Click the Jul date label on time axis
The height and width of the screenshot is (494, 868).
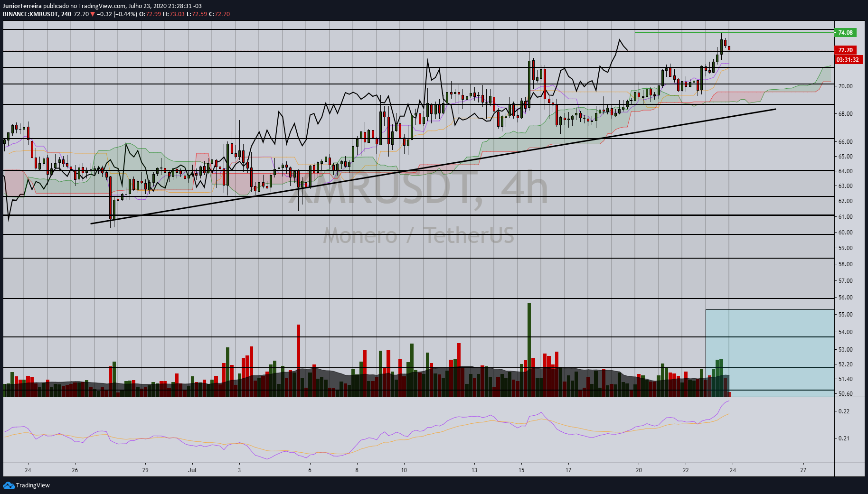click(x=192, y=470)
